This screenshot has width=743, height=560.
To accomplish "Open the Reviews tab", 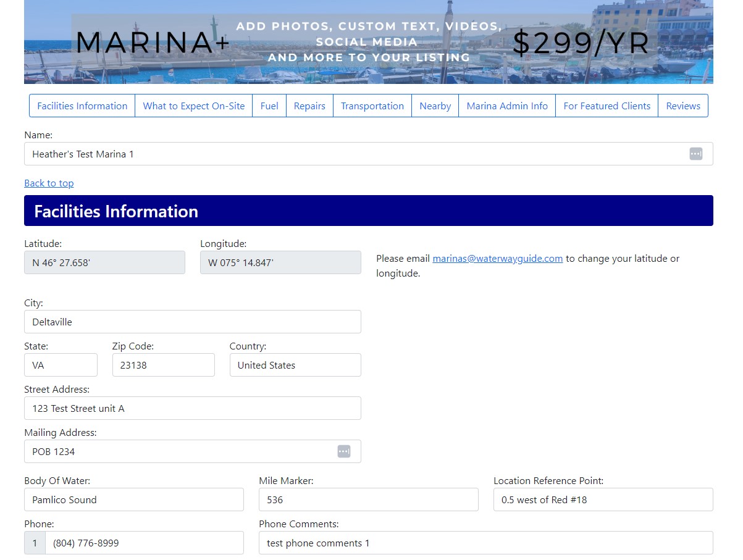I will pos(683,106).
